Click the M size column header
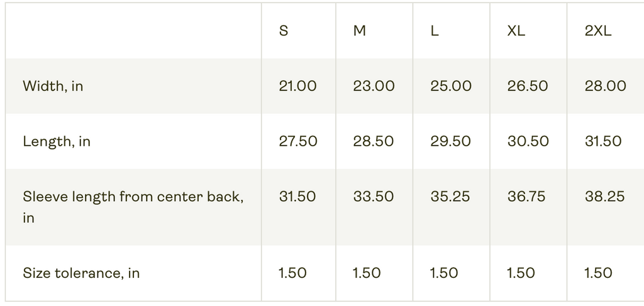Screen dimensions: 644x306 tap(360, 31)
